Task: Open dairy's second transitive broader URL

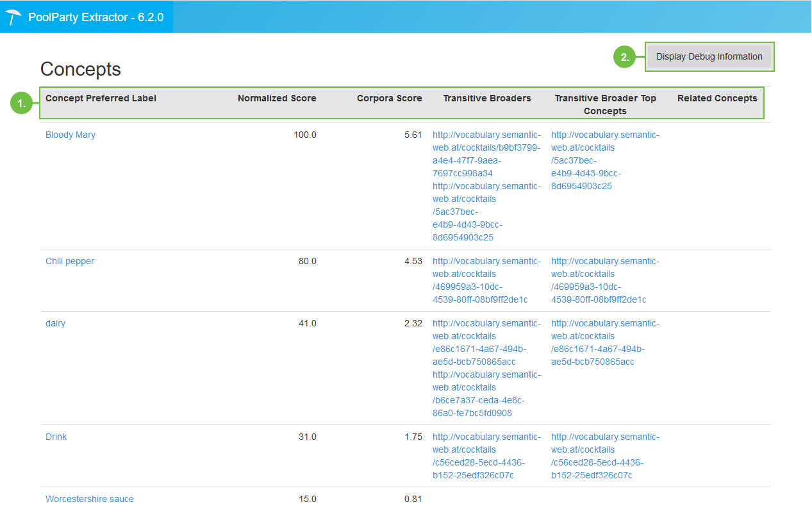Action: (x=486, y=394)
